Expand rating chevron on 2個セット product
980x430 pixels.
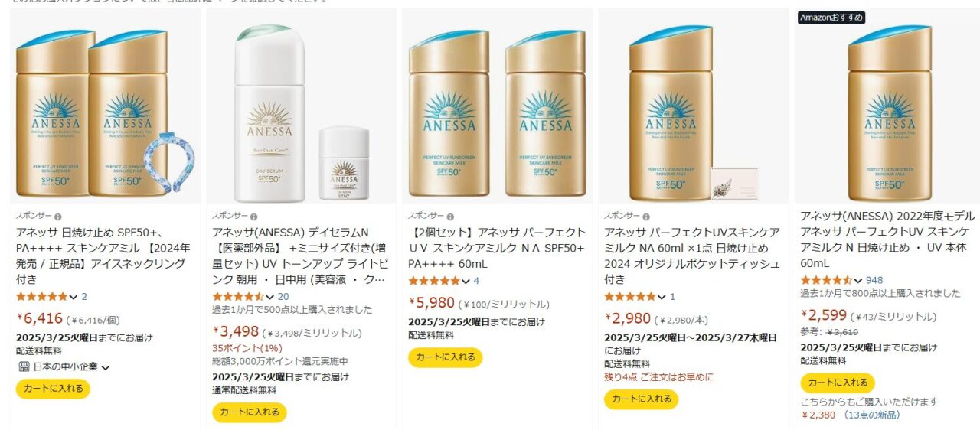465,282
